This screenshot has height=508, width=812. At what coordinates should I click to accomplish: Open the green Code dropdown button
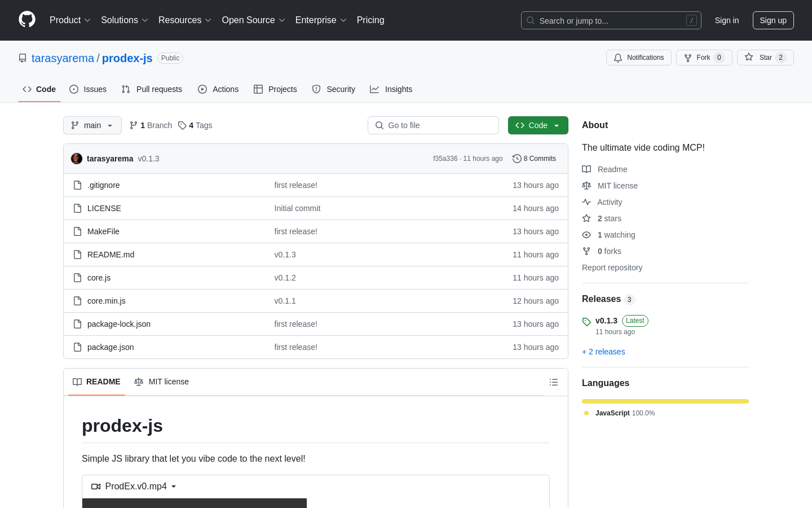pos(537,125)
